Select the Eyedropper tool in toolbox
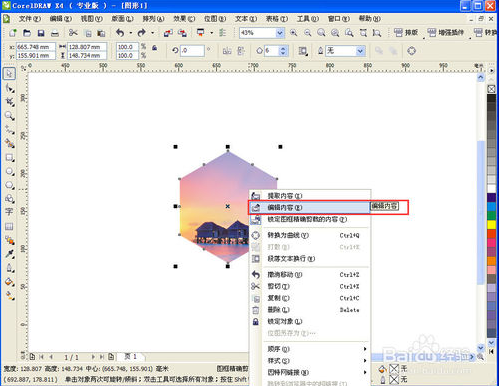This screenshot has height=386, width=499. click(9, 254)
